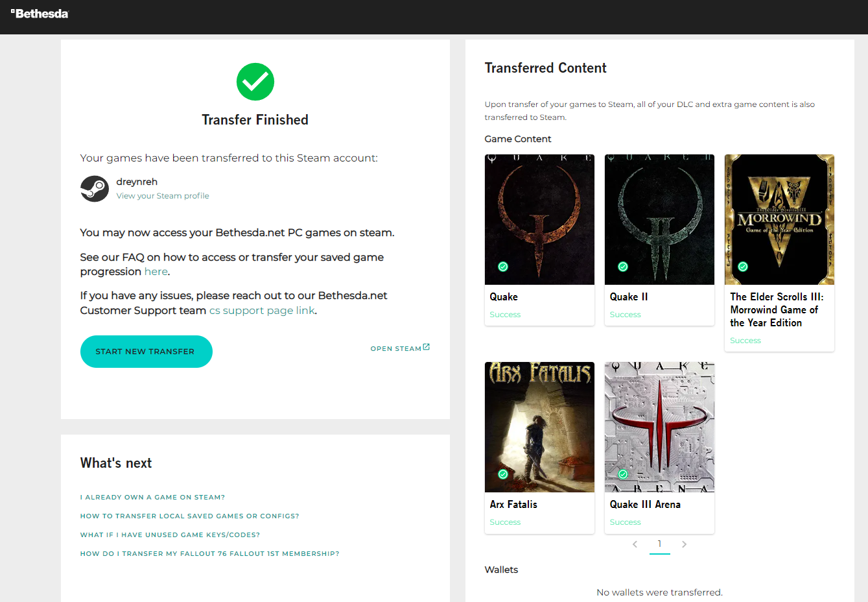868x602 pixels.
Task: Click the success badge on Quake II cover
Action: (623, 267)
